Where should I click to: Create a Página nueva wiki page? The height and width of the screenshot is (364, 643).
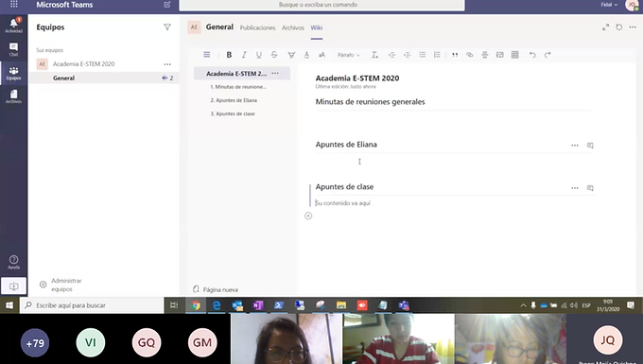point(216,289)
